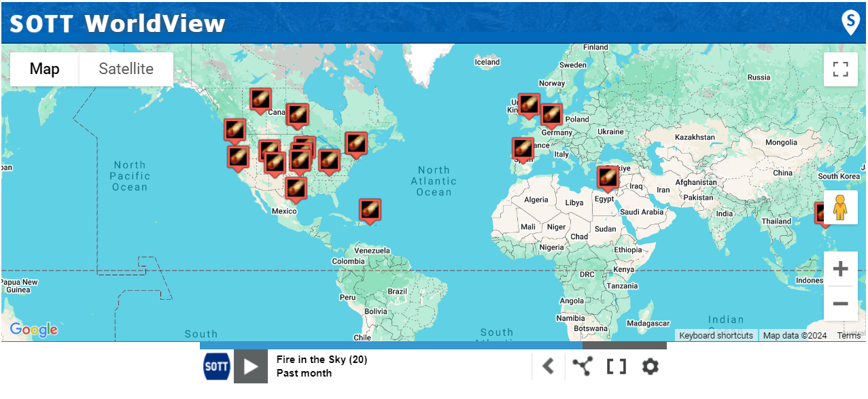Zoom in on the map
This screenshot has height=399, width=868.
click(x=840, y=269)
